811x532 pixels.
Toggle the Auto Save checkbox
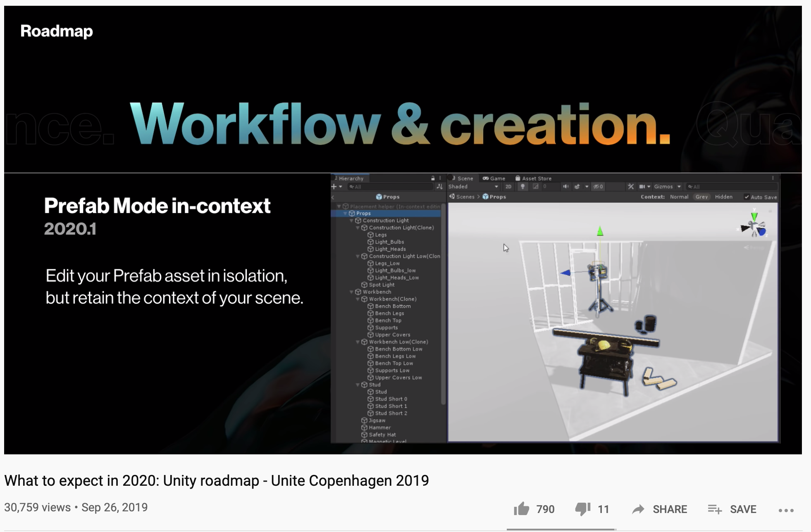(x=747, y=197)
